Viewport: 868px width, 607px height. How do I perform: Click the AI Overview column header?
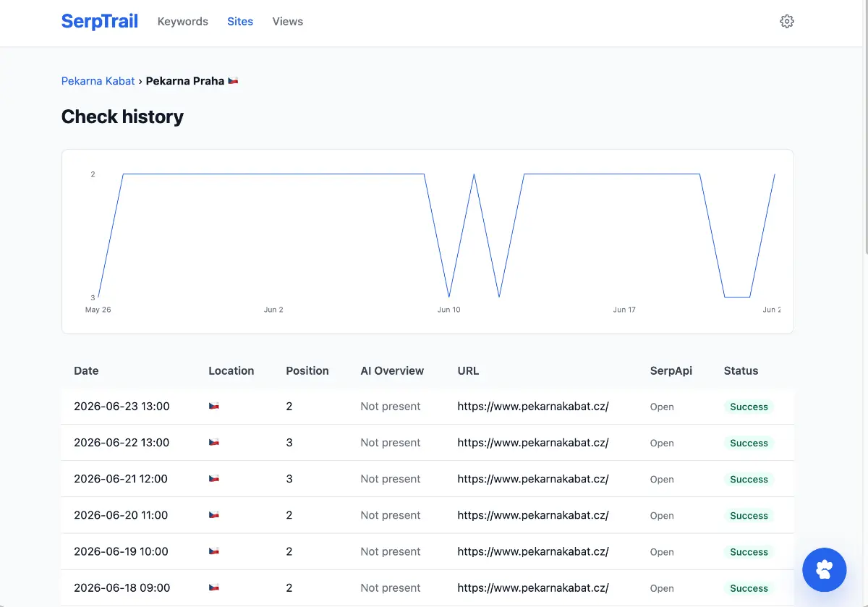pos(392,370)
